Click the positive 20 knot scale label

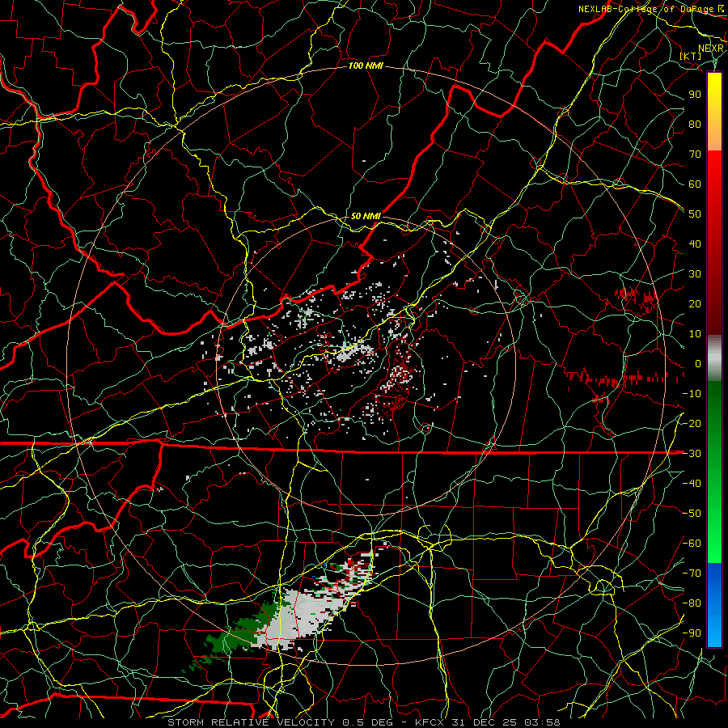tap(695, 303)
